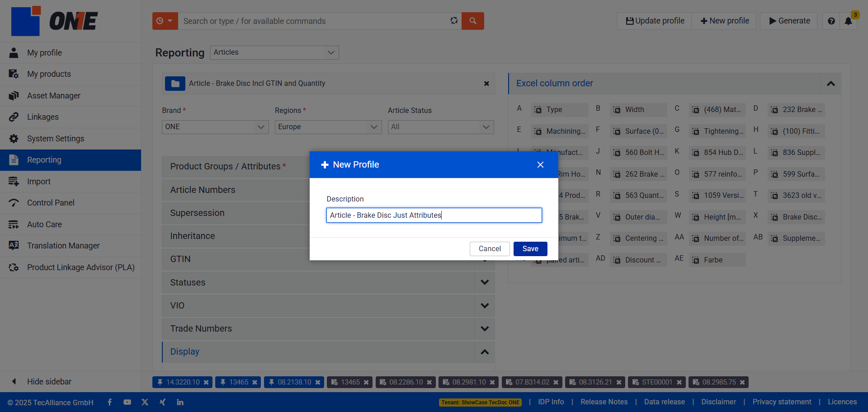Open Linkages from the sidebar

click(x=71, y=117)
